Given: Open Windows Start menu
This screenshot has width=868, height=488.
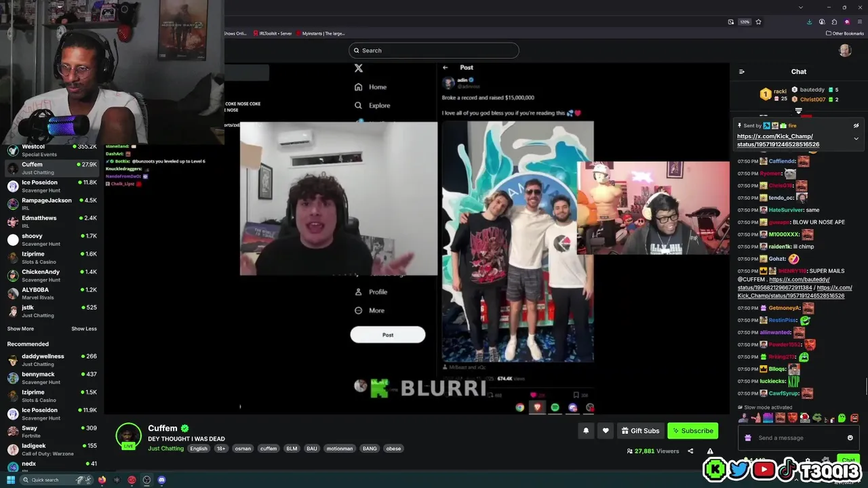Looking at the screenshot, I should 11,480.
